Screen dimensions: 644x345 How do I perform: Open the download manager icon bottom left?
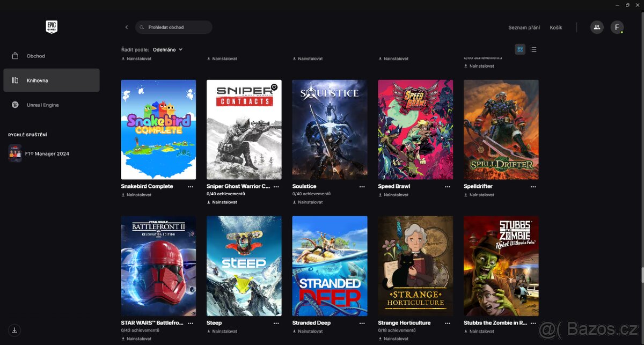click(14, 330)
